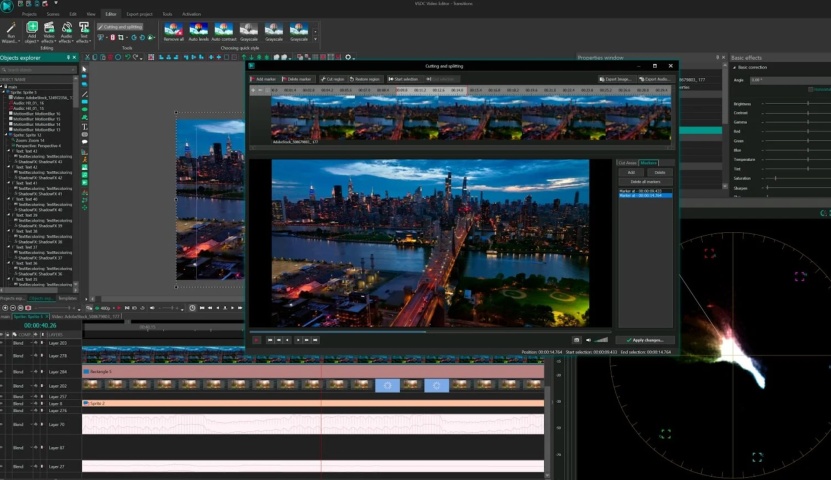Click the Restore region button
This screenshot has width=831, height=480.
[365, 79]
